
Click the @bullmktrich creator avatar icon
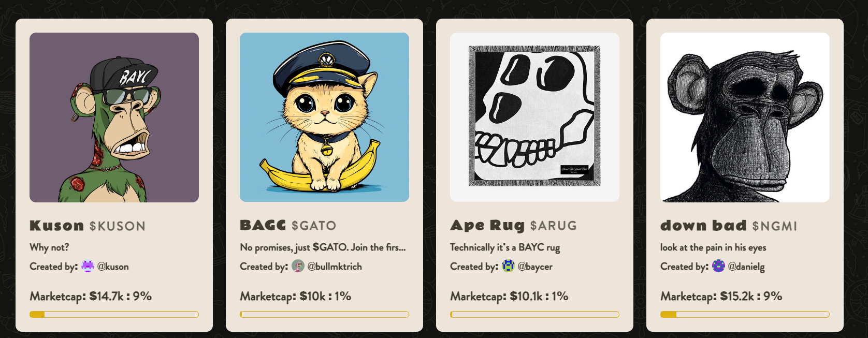click(x=298, y=266)
